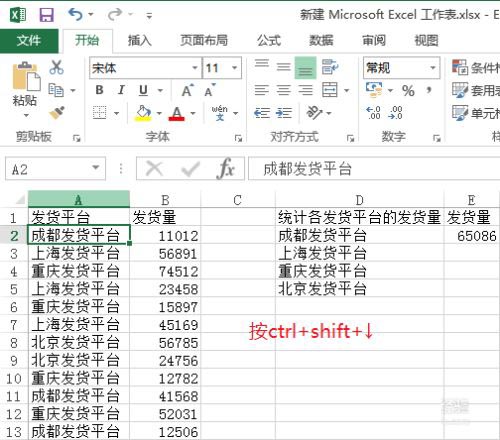The width and height of the screenshot is (500, 440).
Task: Switch to the 视图 tab
Action: 426,40
